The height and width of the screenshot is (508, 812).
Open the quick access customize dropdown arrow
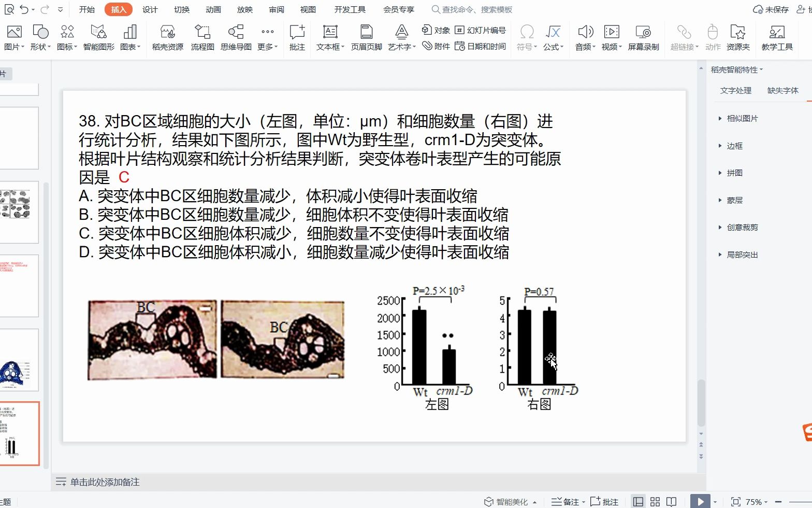point(61,9)
